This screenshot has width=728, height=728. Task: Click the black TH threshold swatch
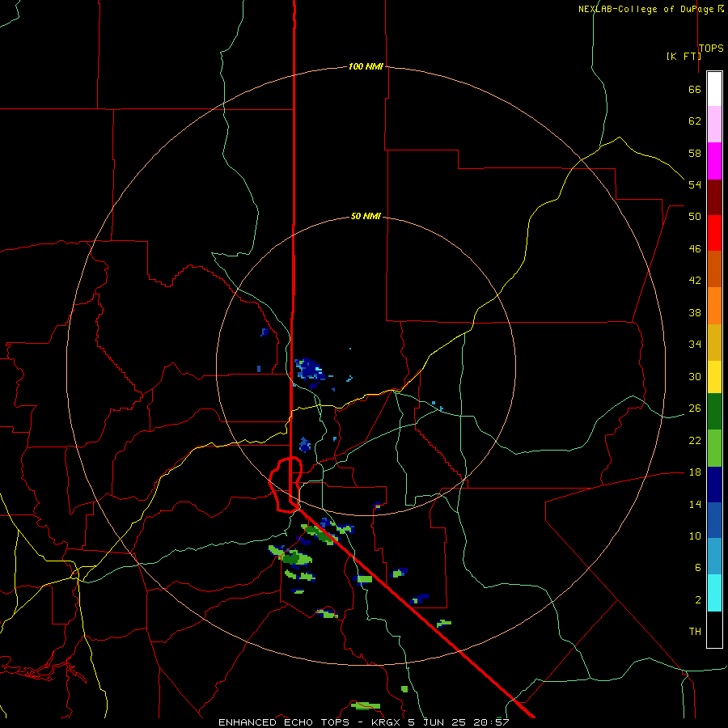[x=714, y=629]
